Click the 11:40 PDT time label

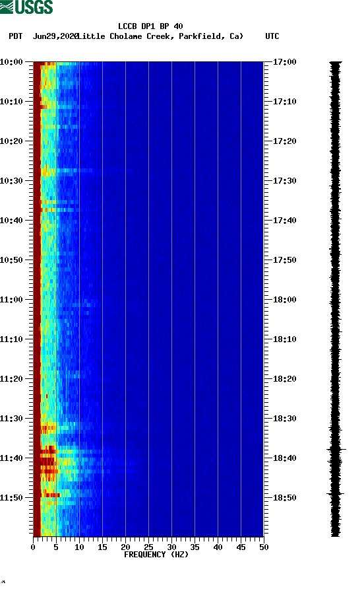point(11,458)
